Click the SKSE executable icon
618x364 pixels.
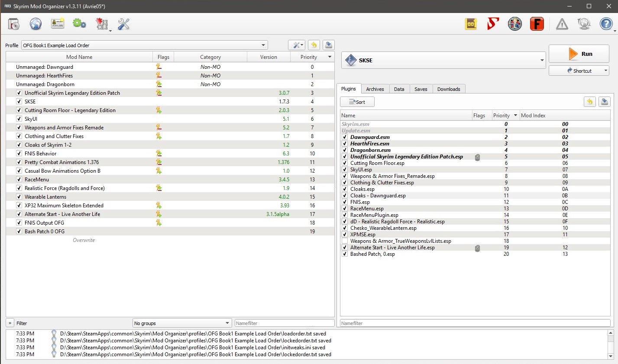pos(351,60)
